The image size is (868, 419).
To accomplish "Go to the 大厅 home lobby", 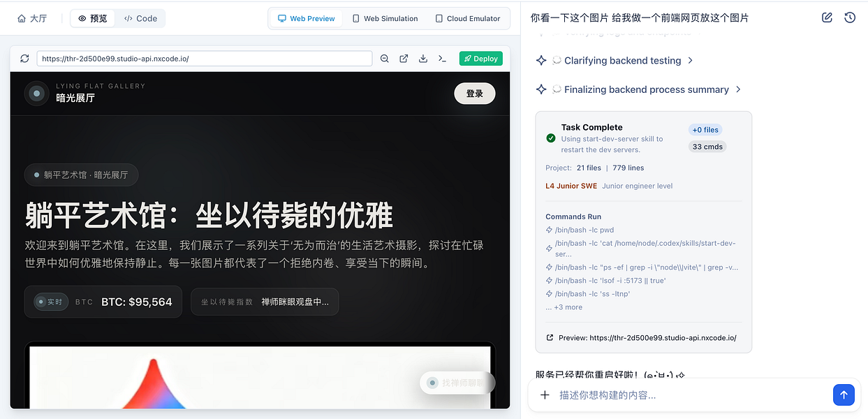I will 32,18.
